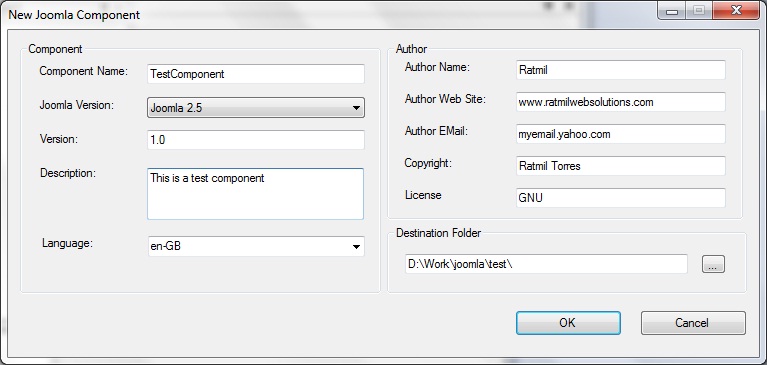This screenshot has height=365, width=767.
Task: Click the Destination Folder path field
Action: (x=546, y=264)
